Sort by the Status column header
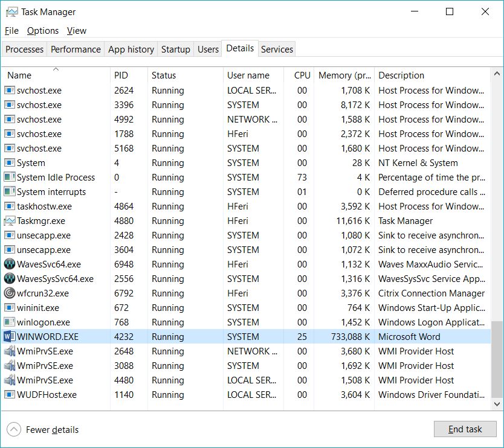 185,75
